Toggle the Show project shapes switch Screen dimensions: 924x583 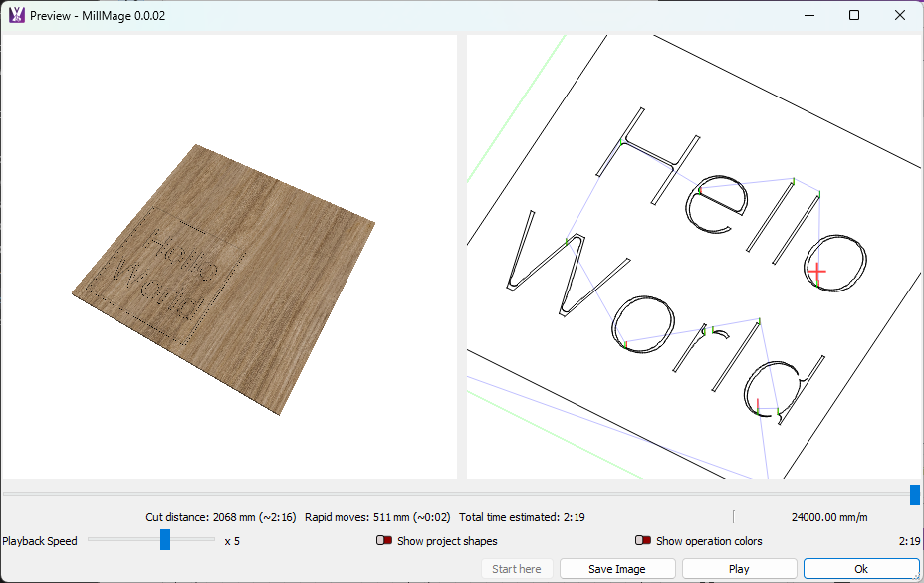384,541
